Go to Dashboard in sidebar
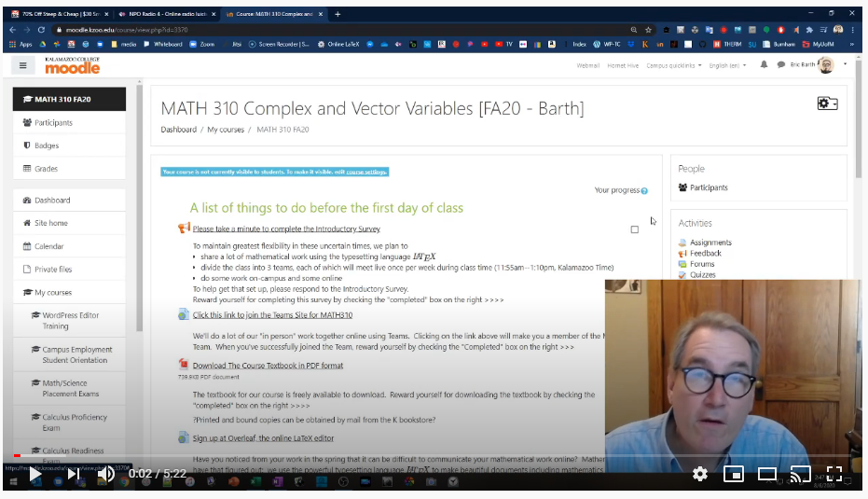 click(x=69, y=200)
